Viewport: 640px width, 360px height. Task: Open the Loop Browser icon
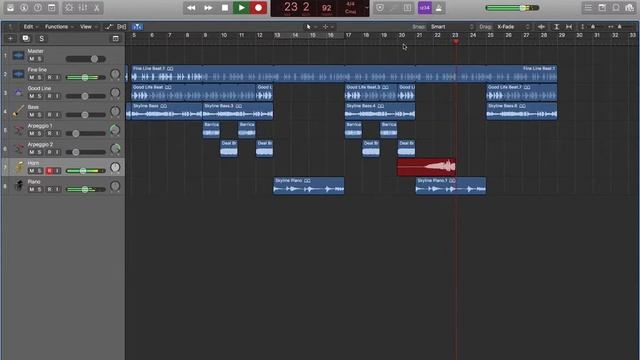pyautogui.click(x=616, y=8)
